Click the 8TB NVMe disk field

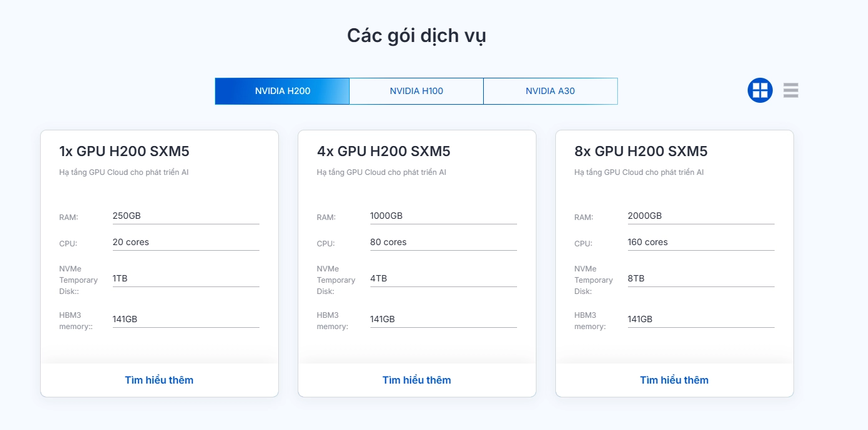pyautogui.click(x=701, y=278)
